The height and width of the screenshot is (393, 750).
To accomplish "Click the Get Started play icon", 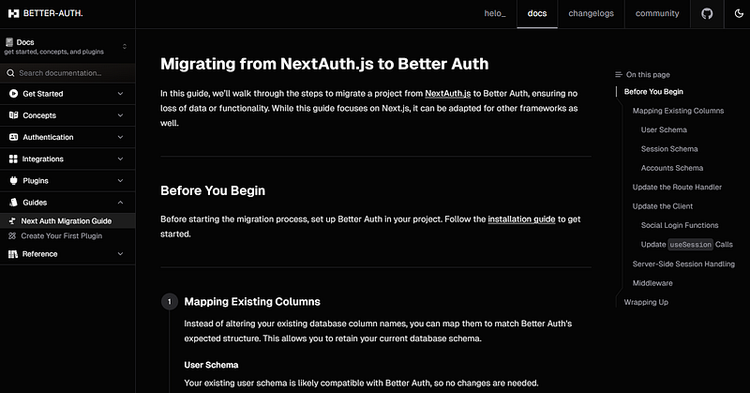I will click(x=13, y=94).
